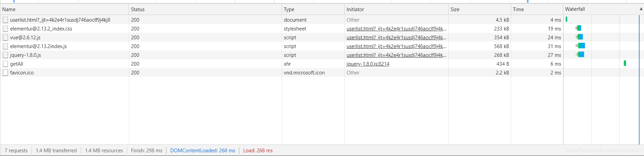Toggle sort arrow in Waterfall header
This screenshot has width=644, height=156.
point(641,9)
